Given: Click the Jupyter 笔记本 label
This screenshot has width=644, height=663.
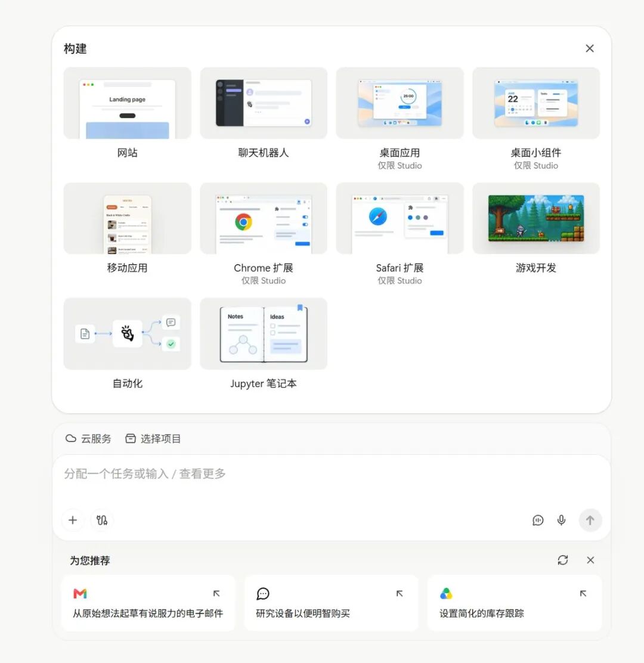Looking at the screenshot, I should click(x=264, y=383).
